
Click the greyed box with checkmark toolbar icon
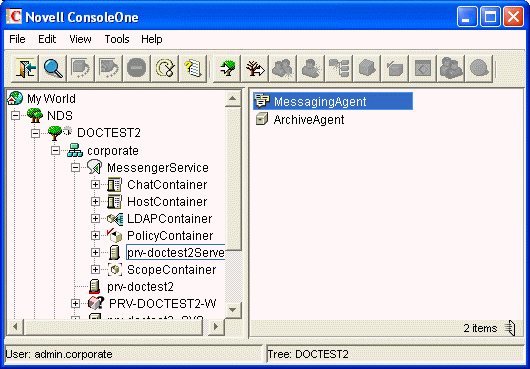(395, 69)
